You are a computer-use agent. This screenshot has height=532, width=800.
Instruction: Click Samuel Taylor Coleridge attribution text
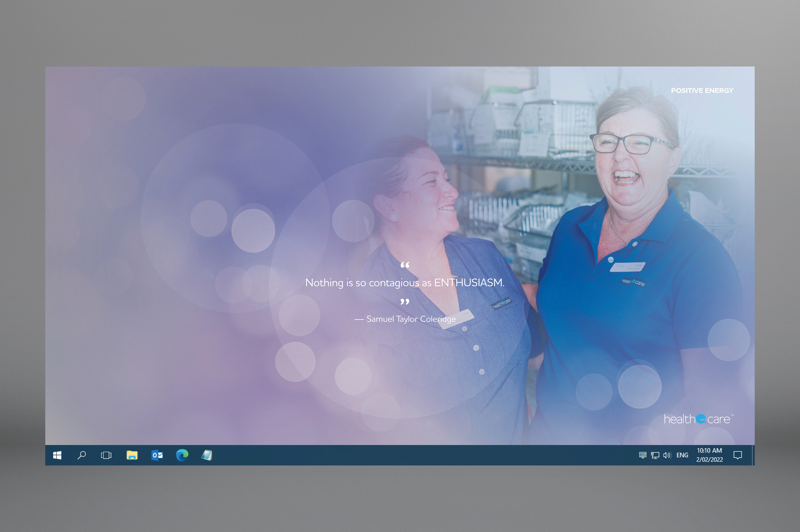pos(411,319)
